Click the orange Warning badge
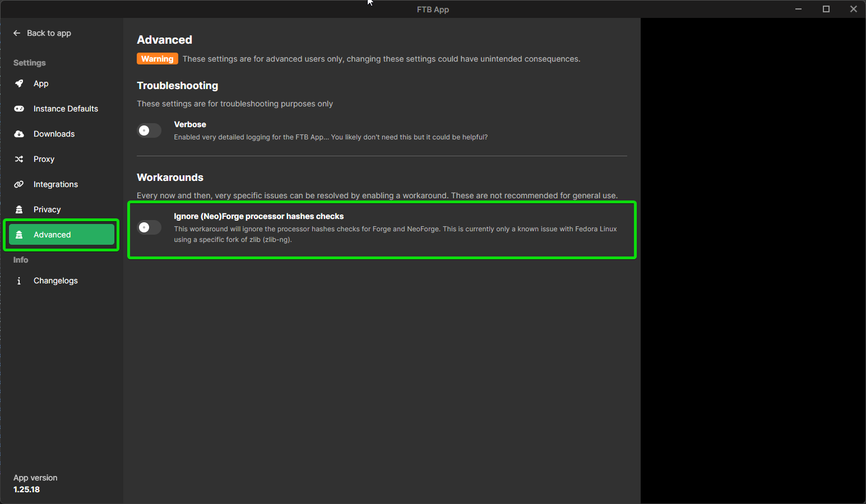 (x=157, y=58)
